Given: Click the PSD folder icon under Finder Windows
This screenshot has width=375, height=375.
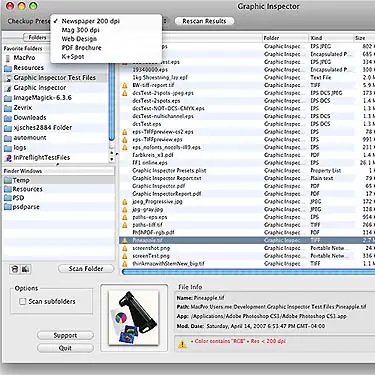Looking at the screenshot, I should 8,198.
